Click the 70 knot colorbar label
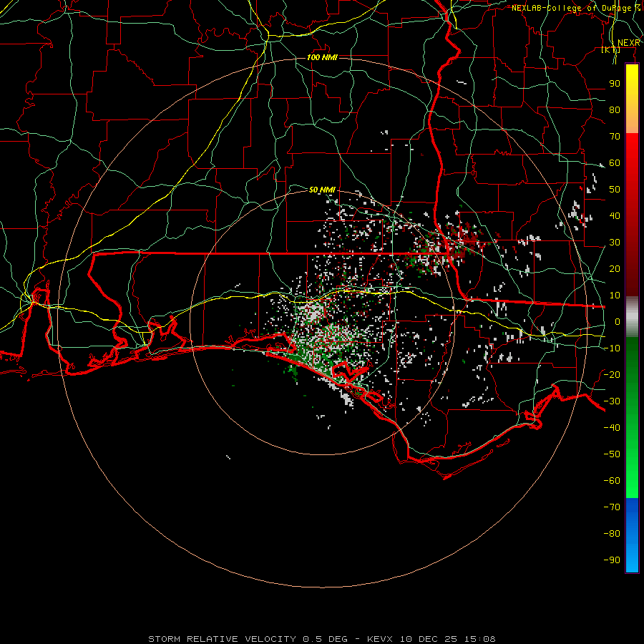The height and width of the screenshot is (644, 644). click(x=615, y=137)
